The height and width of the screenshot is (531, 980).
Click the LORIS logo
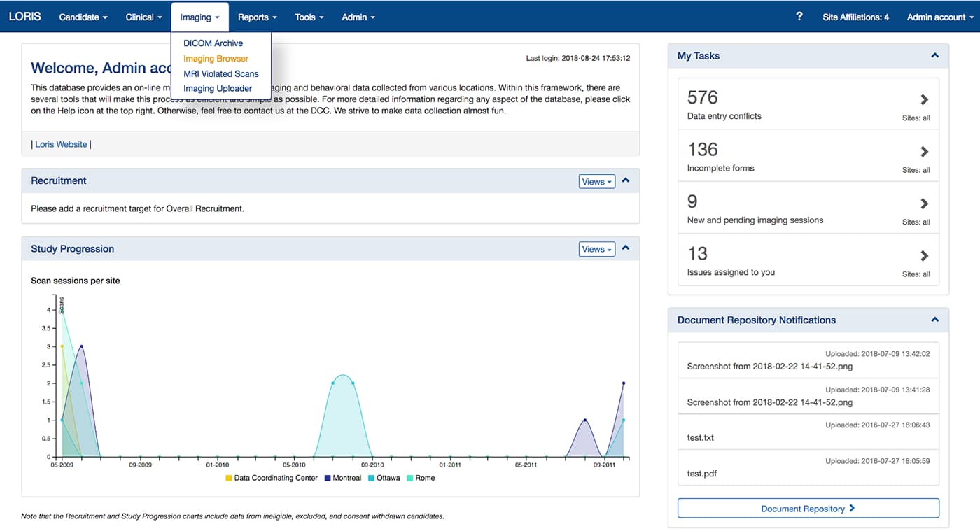[x=24, y=16]
